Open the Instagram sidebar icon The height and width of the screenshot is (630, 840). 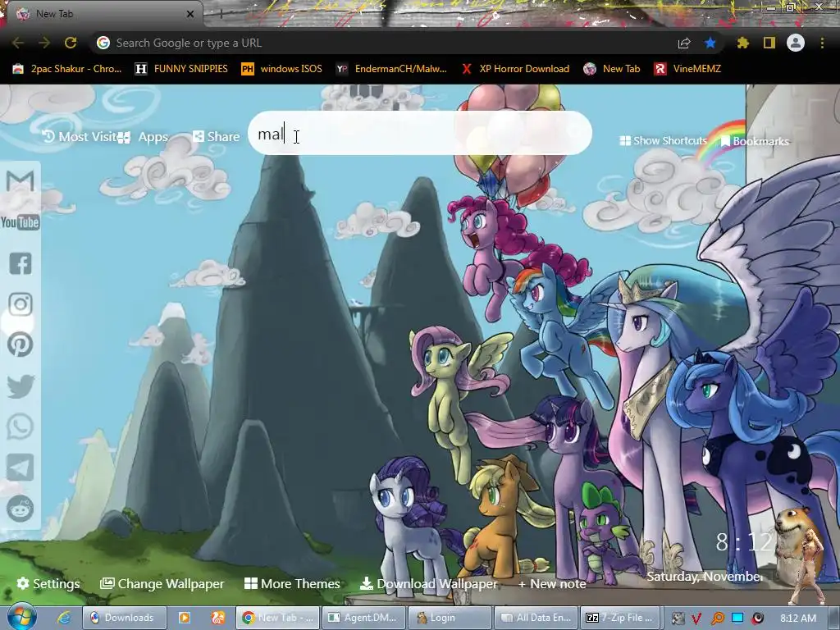click(21, 304)
